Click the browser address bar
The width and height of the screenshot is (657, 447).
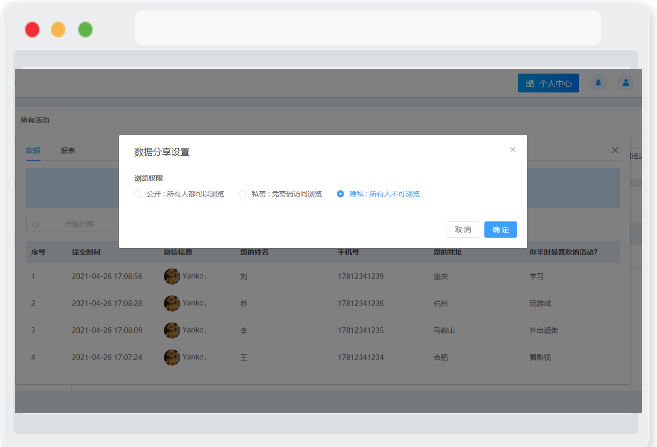368,28
